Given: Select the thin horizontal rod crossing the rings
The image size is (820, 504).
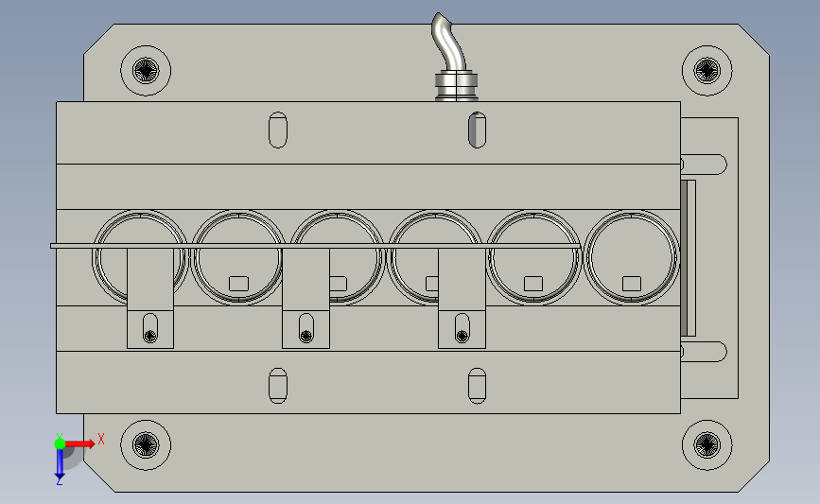Looking at the screenshot, I should [x=315, y=246].
